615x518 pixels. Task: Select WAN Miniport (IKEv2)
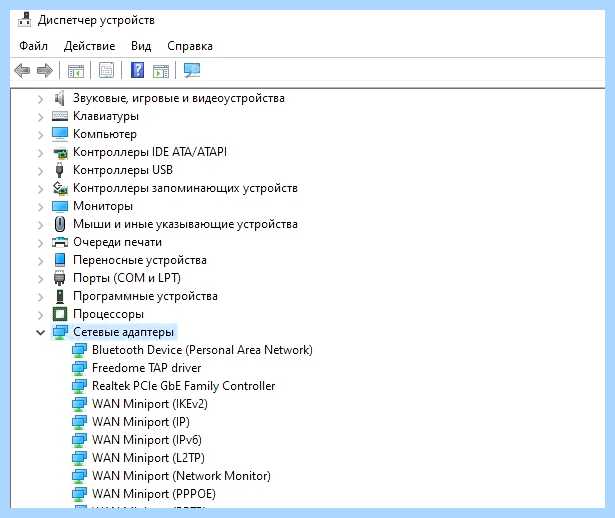pyautogui.click(x=149, y=404)
